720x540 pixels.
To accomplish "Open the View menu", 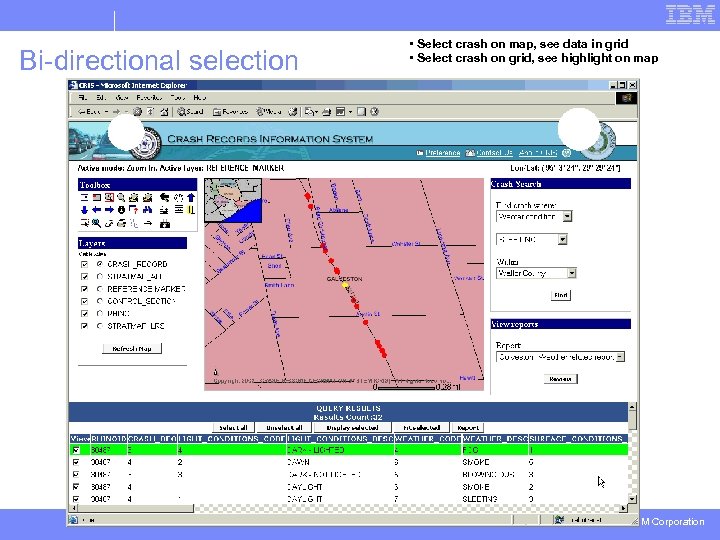I will (122, 97).
